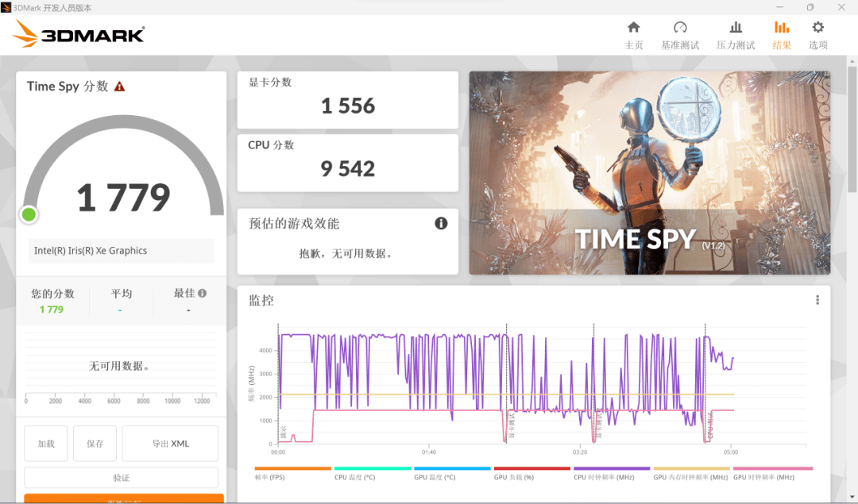
Task: Select the 结果 results chart icon
Action: 782,27
